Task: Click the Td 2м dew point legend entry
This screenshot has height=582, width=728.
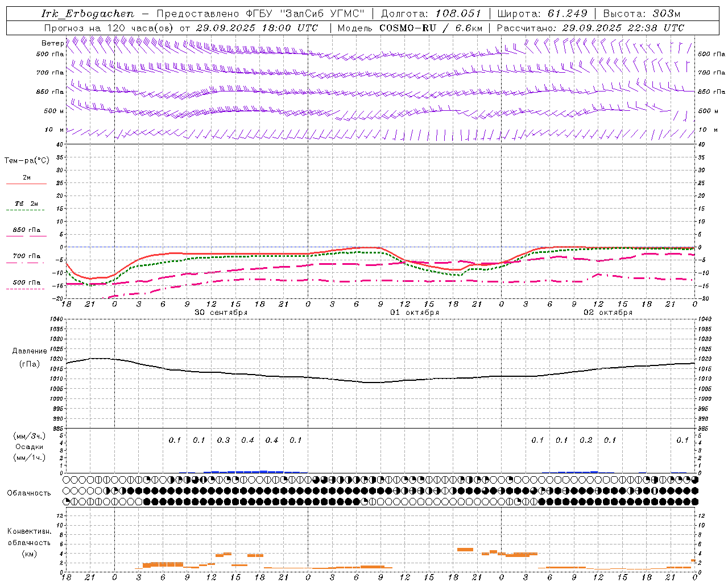Action: (26, 203)
